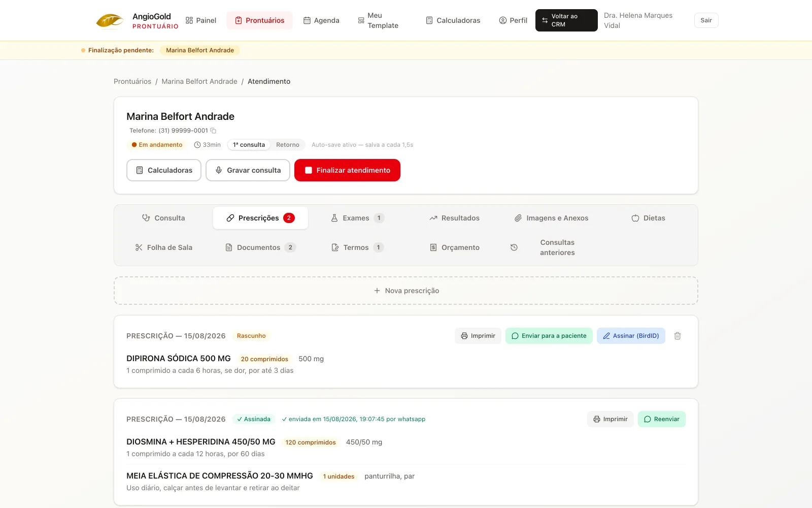Start Gravar consulta recording
812x508 pixels.
tap(248, 170)
